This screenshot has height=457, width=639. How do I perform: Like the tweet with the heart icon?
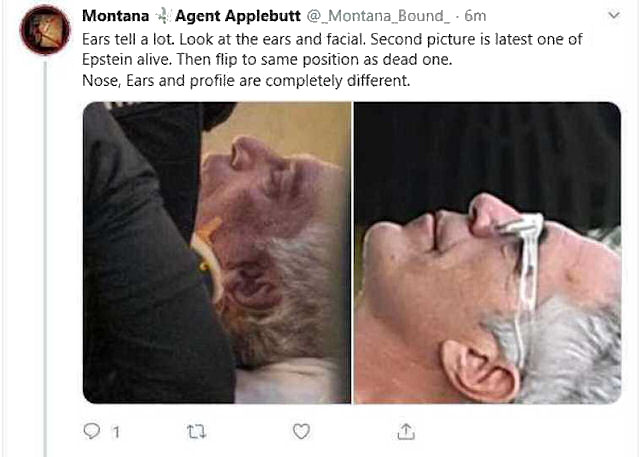[x=301, y=431]
